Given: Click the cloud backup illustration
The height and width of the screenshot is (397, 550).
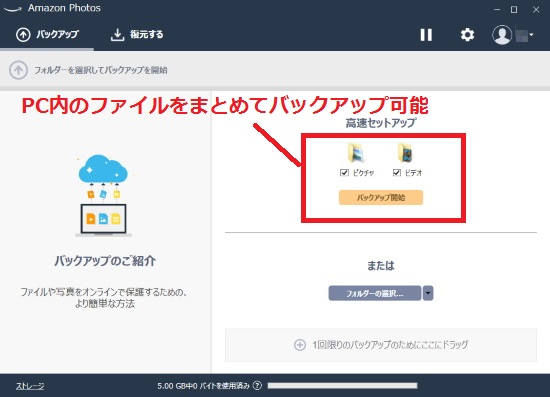Looking at the screenshot, I should 103,195.
